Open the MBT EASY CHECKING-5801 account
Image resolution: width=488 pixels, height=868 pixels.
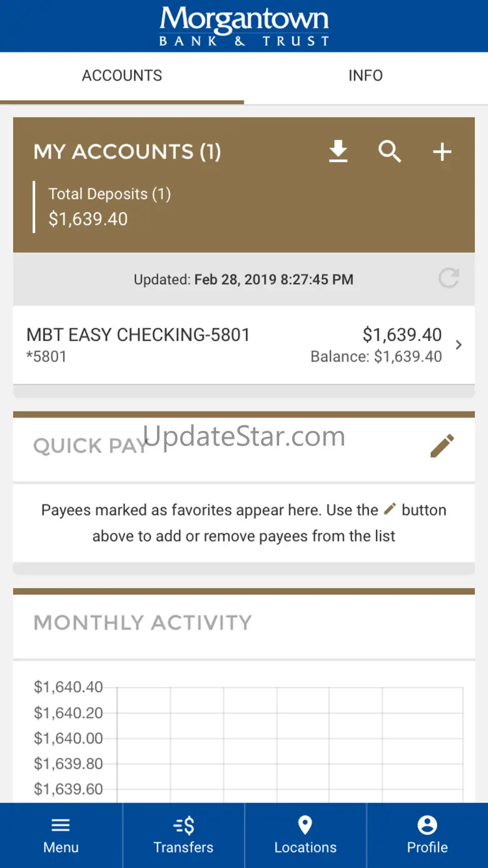[x=138, y=335]
